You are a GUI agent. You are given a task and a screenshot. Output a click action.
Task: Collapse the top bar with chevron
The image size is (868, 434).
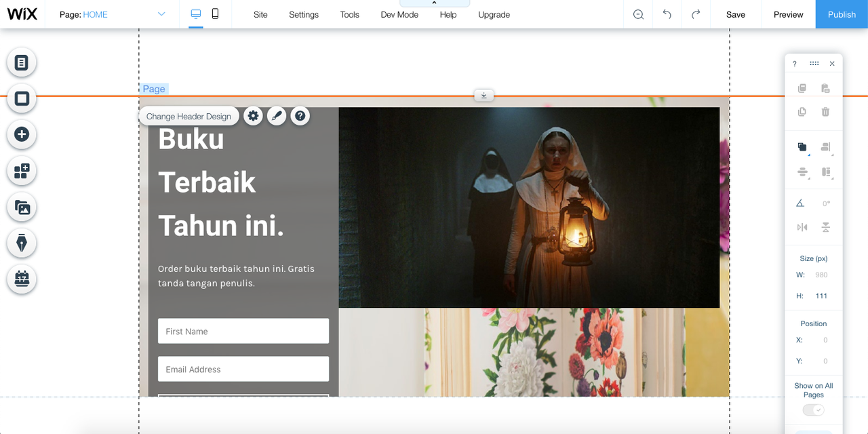[434, 3]
